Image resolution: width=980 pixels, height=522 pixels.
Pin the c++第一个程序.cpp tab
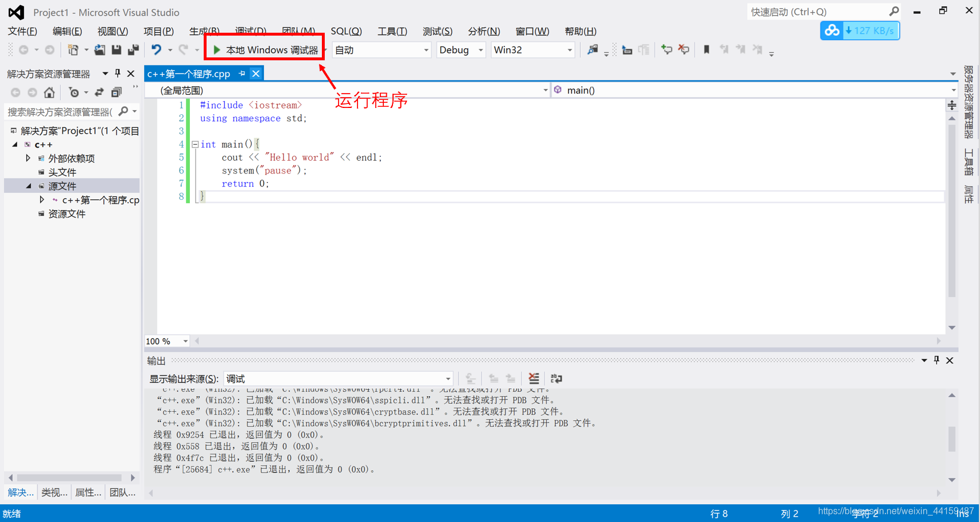242,74
